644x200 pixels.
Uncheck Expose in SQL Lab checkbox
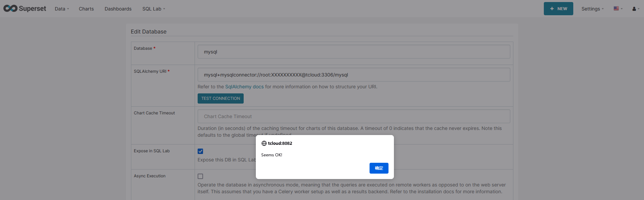click(200, 151)
